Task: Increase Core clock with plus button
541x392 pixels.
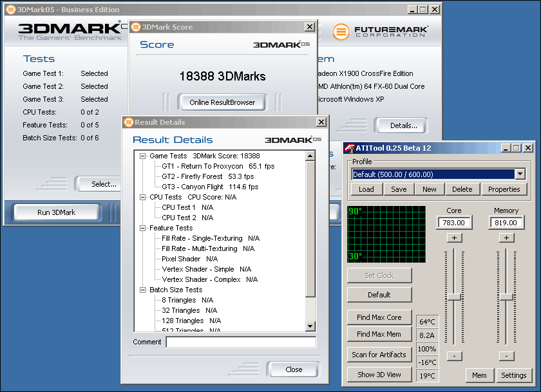Action: [x=455, y=238]
